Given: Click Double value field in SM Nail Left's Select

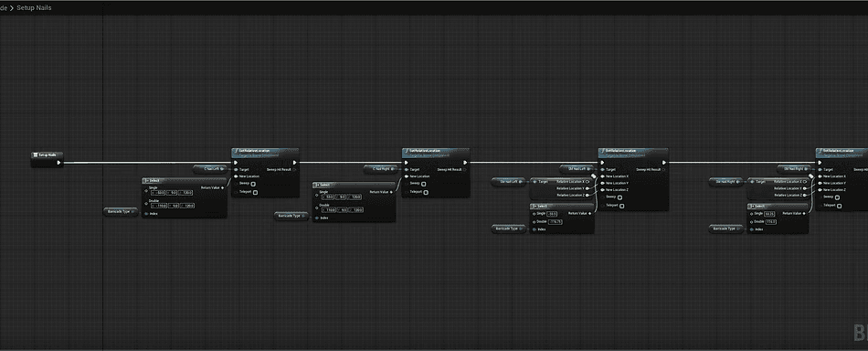Looking at the screenshot, I should [556, 222].
